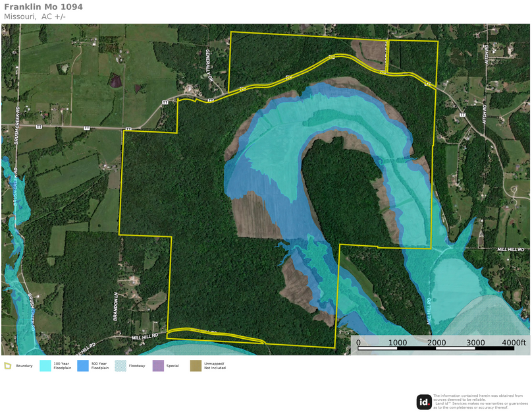Select the Highway 94 shield on upper right

(429, 84)
